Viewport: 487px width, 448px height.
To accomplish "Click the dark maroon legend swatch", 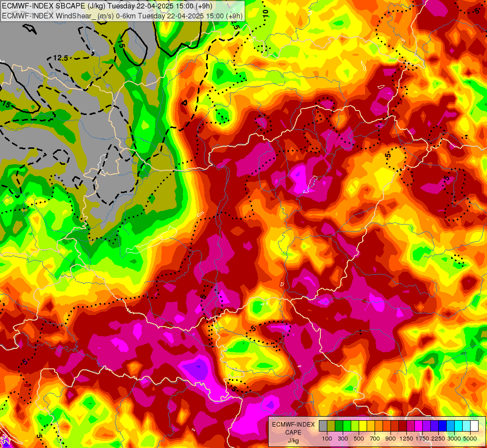I will 403,426.
